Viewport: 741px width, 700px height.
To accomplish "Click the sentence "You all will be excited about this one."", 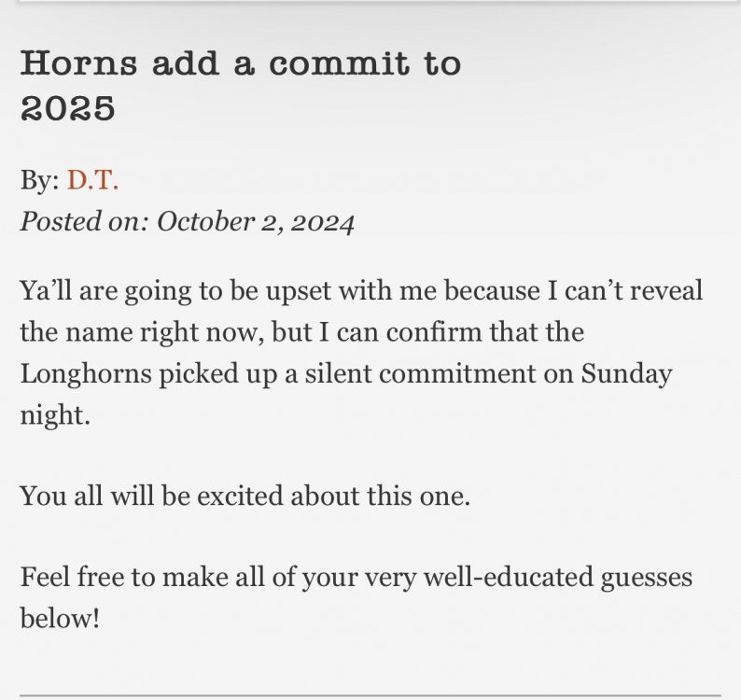I will coord(245,495).
